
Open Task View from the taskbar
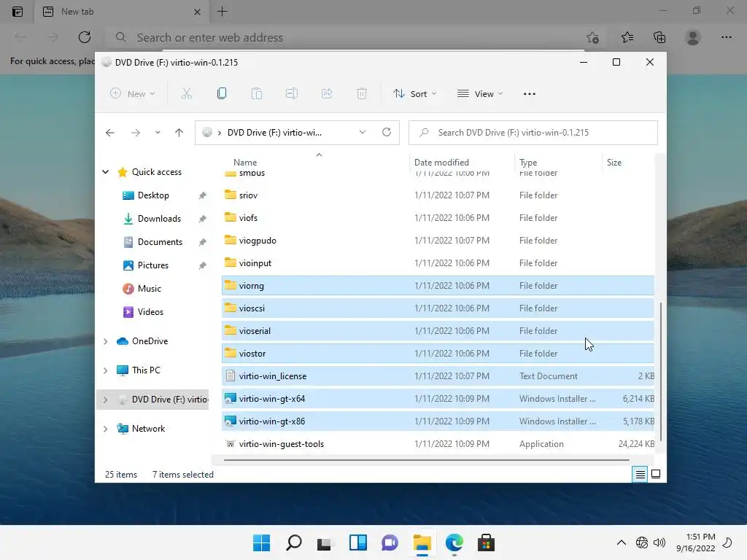[x=325, y=542]
